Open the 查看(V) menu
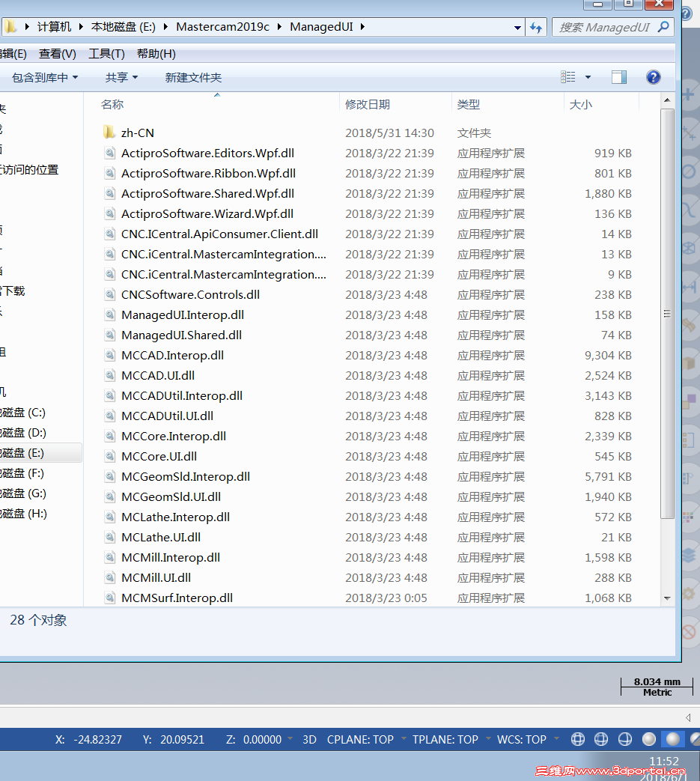Viewport: 700px width, 781px height. point(57,54)
